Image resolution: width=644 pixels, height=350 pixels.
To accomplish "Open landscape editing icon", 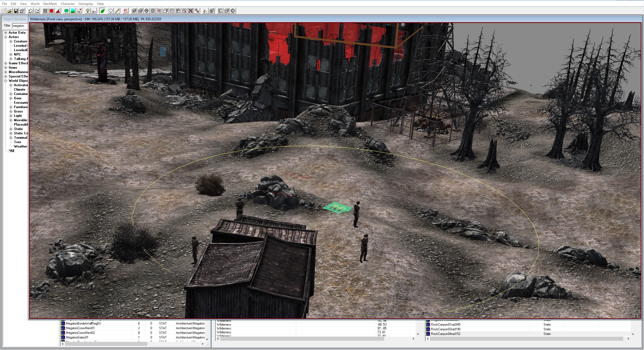I will (x=73, y=11).
